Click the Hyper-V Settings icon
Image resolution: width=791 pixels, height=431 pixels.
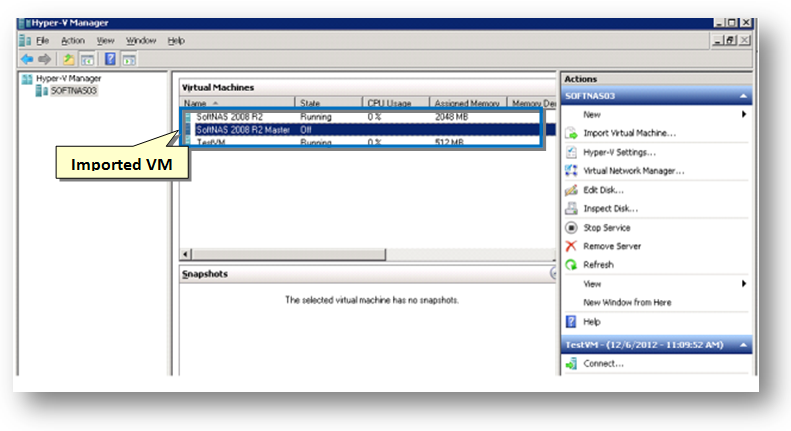click(x=571, y=152)
